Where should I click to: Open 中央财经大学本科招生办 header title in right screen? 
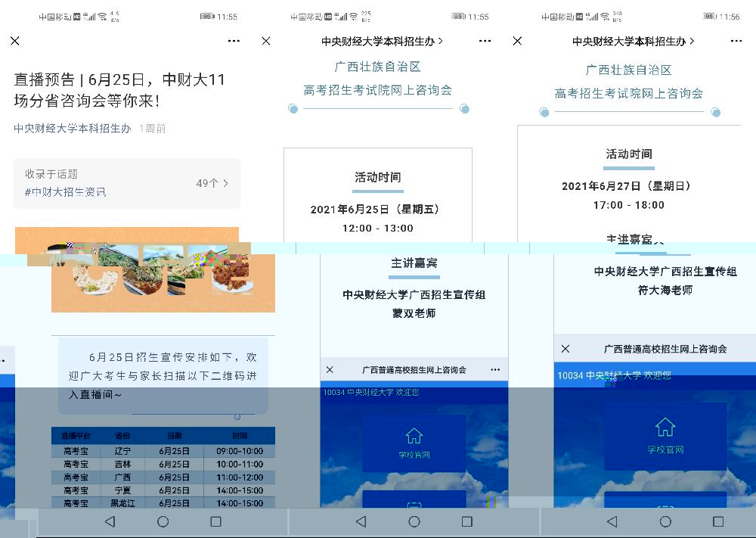point(633,42)
